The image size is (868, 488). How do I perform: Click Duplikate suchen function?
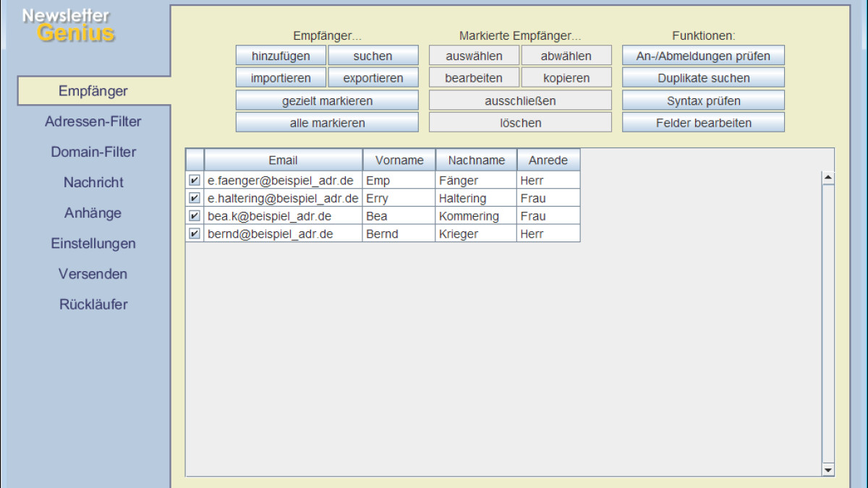click(x=703, y=78)
